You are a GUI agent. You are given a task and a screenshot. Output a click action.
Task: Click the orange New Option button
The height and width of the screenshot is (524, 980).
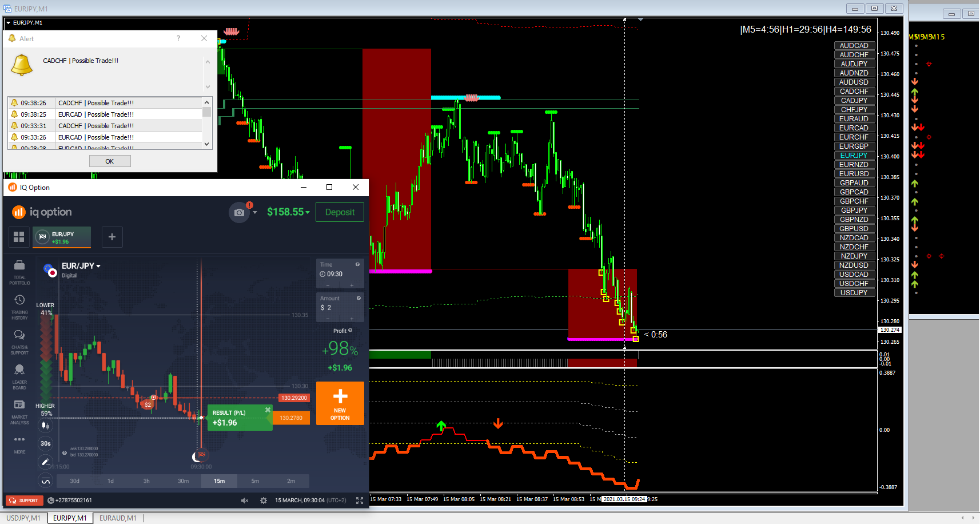[340, 403]
